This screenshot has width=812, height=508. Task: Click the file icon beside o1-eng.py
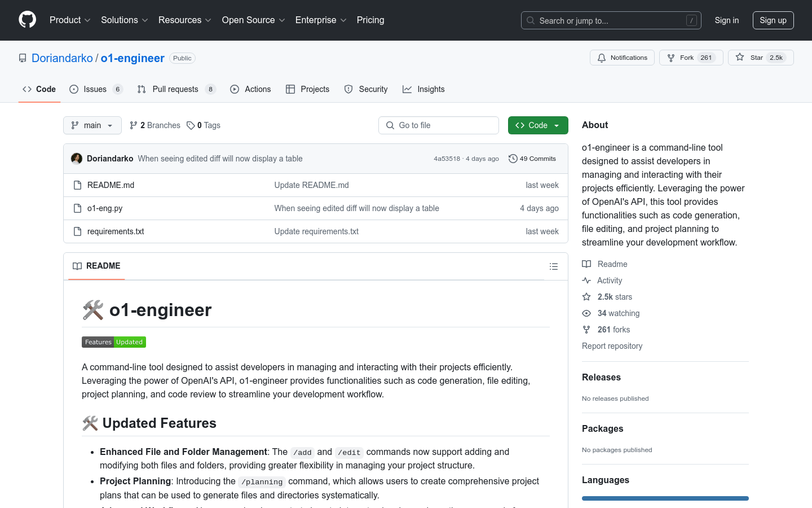click(x=78, y=208)
